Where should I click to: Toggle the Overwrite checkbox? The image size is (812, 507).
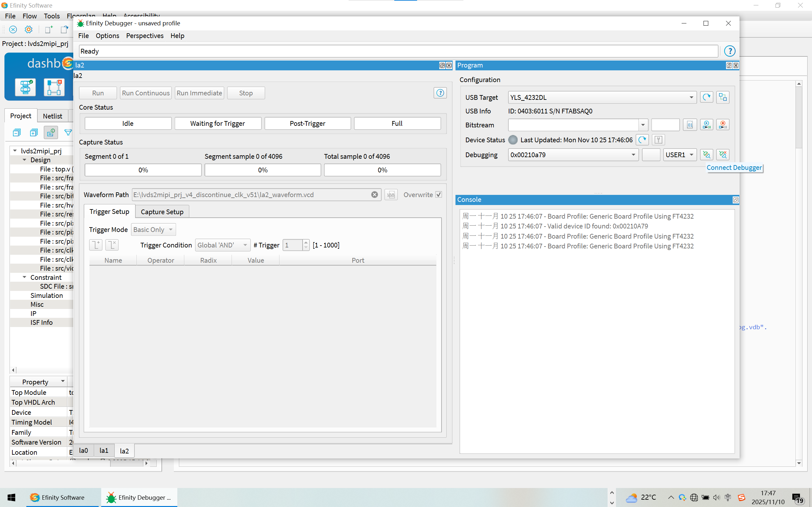coord(439,195)
